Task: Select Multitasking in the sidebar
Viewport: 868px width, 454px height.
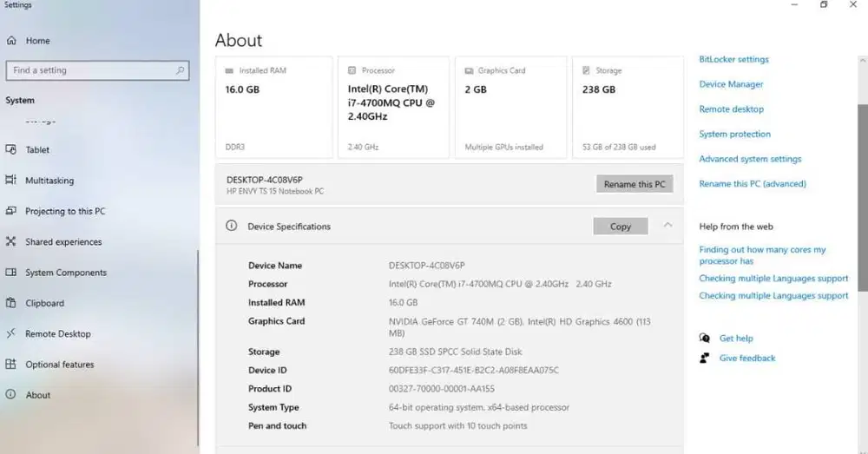Action: 49,181
